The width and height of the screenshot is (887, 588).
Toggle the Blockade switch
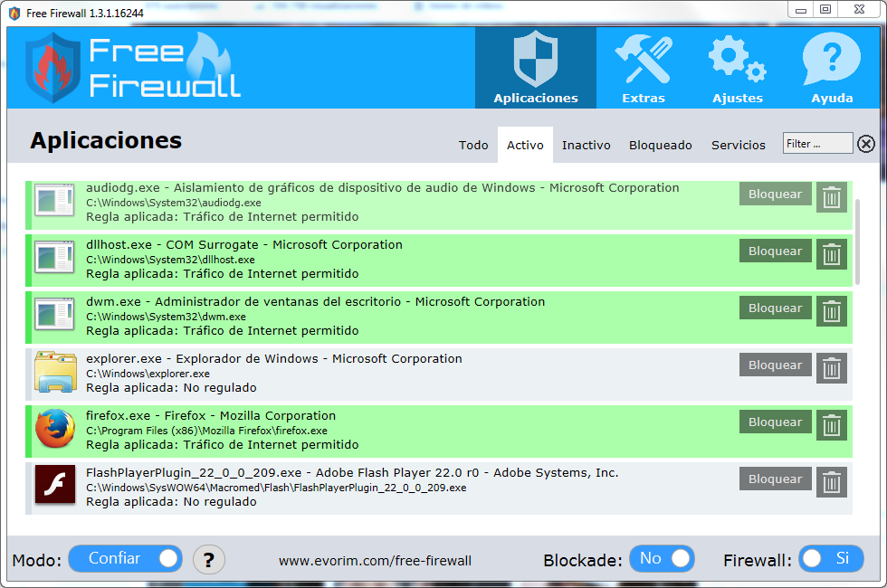pos(662,559)
